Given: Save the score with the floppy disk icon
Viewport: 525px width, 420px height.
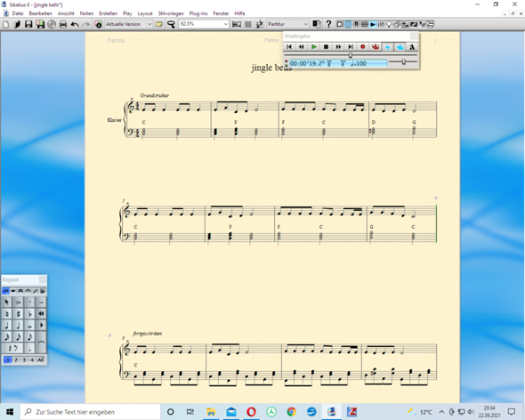Looking at the screenshot, I should (x=28, y=24).
